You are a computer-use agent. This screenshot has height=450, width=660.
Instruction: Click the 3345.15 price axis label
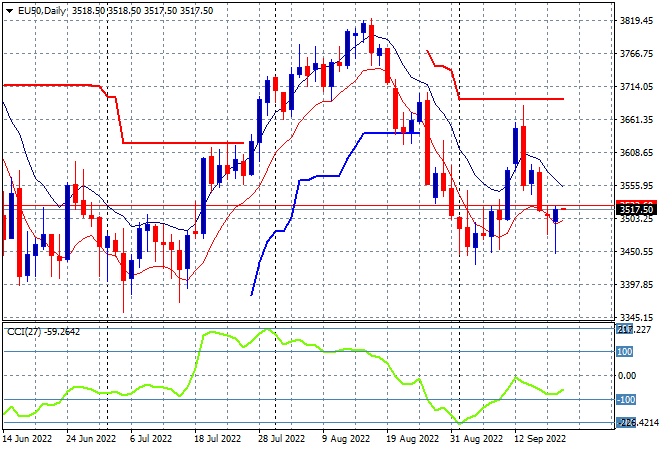(x=636, y=317)
